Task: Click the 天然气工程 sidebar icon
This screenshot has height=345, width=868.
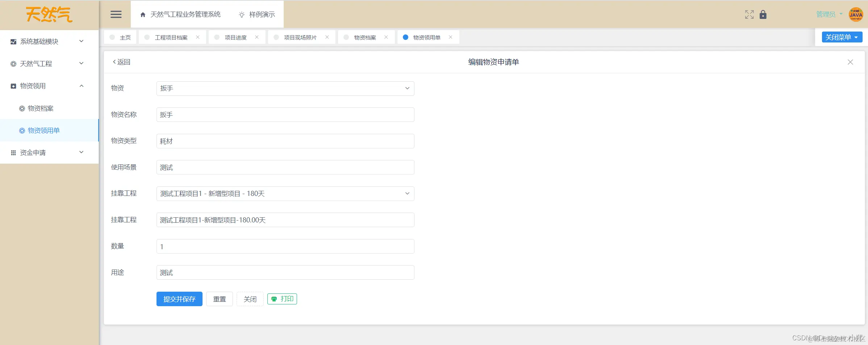Action: (13, 63)
